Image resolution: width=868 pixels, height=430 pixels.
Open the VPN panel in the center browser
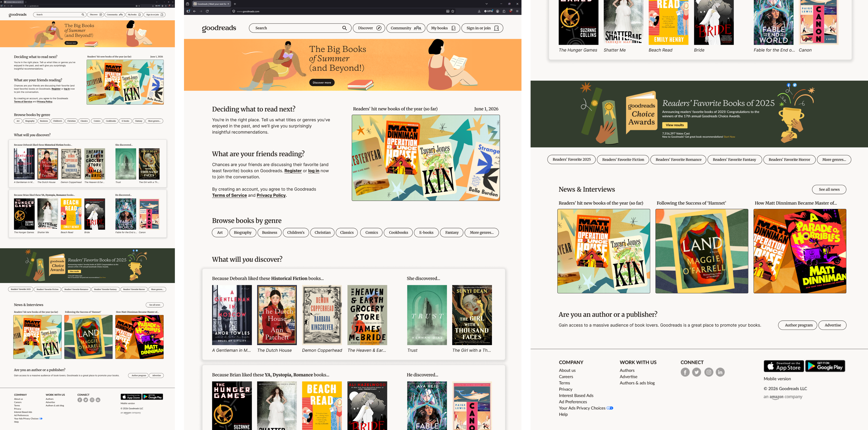click(488, 11)
